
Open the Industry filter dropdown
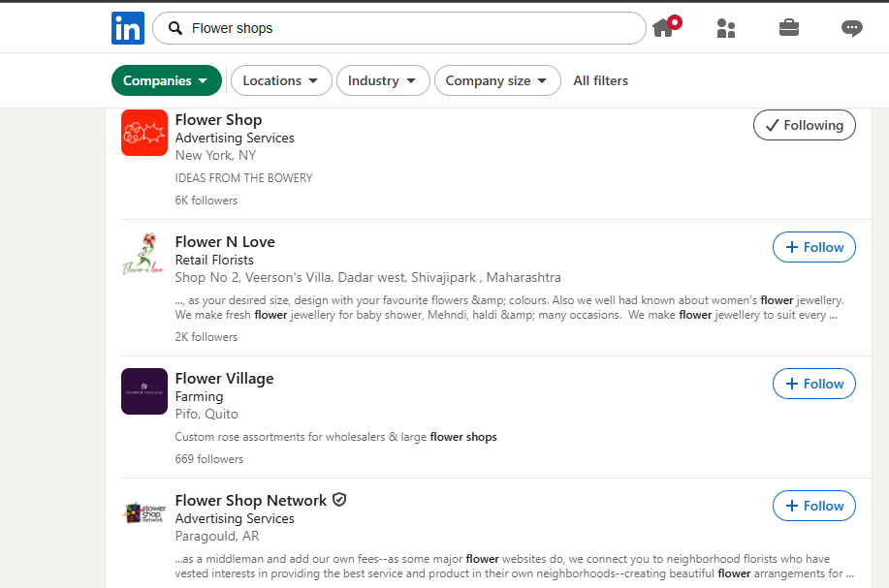(383, 80)
